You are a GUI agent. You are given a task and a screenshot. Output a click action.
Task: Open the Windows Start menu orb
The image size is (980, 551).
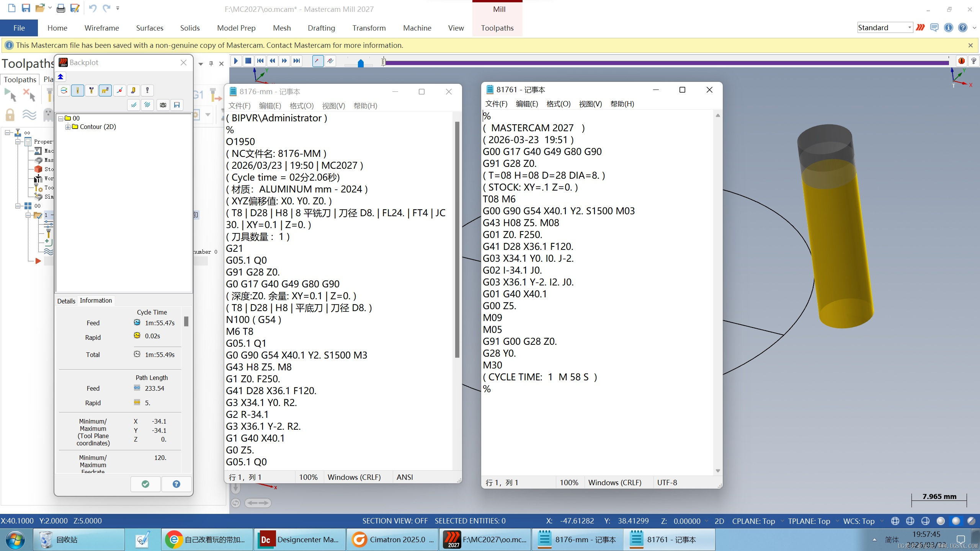pos(15,540)
